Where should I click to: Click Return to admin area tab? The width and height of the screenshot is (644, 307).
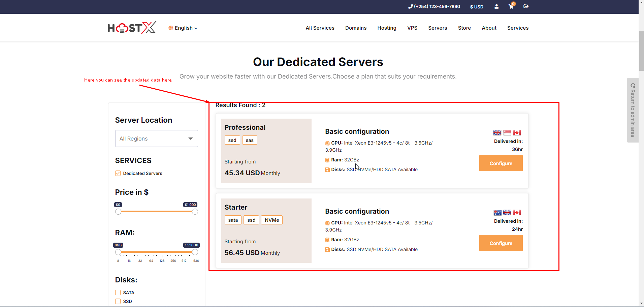coord(633,110)
